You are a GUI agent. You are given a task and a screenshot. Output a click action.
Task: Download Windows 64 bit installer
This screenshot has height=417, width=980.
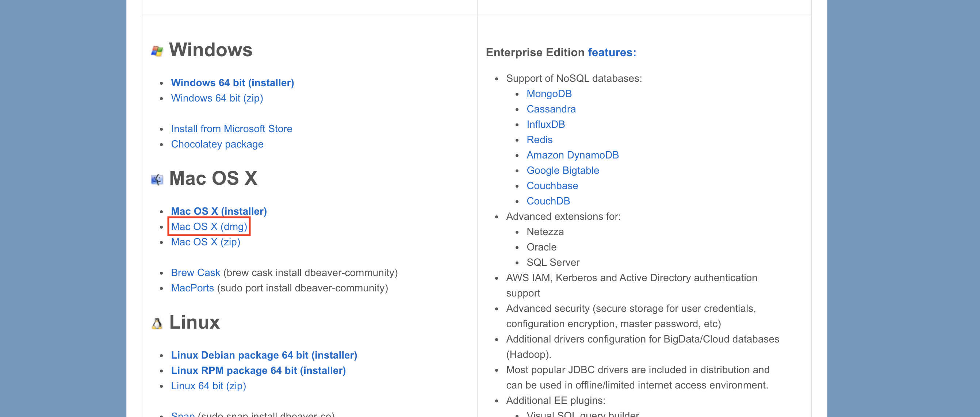(x=232, y=83)
